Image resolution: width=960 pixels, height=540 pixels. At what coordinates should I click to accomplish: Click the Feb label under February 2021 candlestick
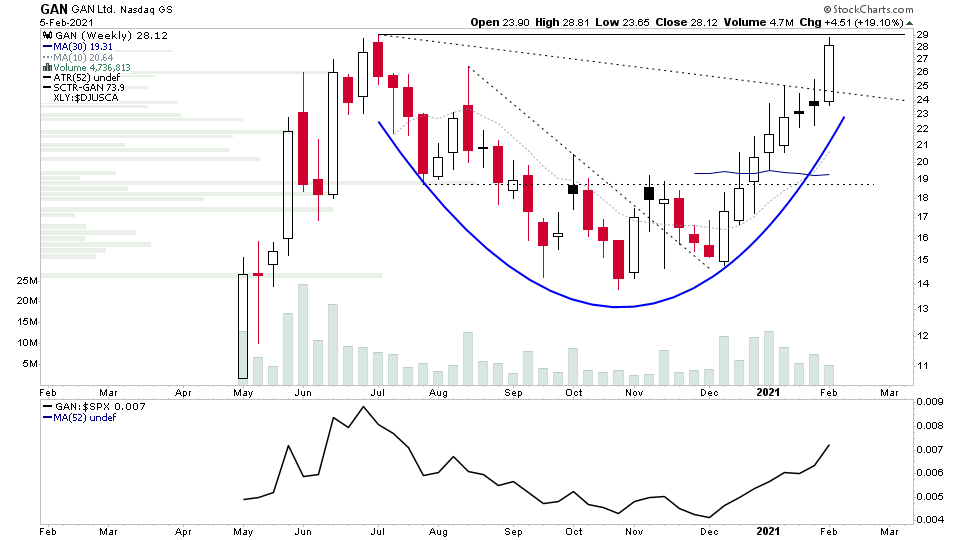click(x=828, y=392)
